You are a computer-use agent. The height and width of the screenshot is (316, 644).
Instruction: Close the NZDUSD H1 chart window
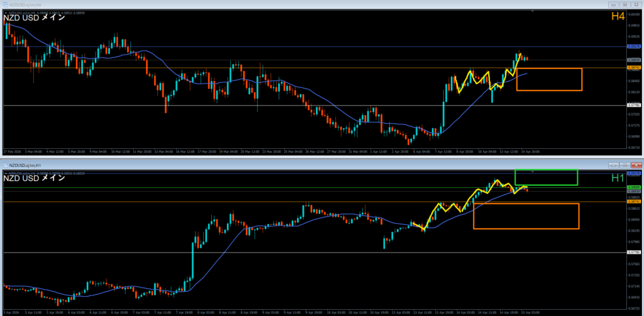click(x=636, y=165)
